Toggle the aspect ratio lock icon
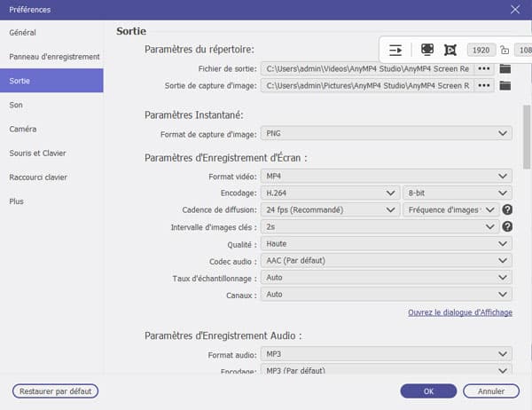 [x=505, y=51]
